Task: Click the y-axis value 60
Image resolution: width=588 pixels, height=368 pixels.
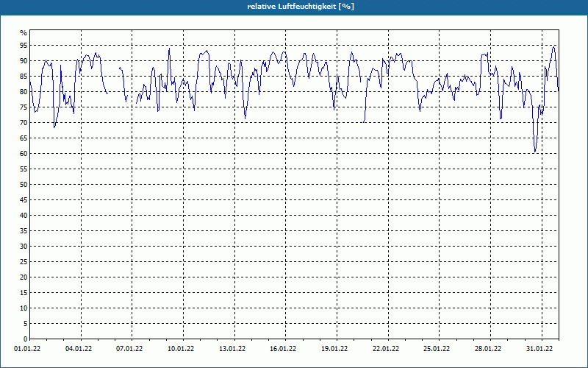Action: point(24,154)
